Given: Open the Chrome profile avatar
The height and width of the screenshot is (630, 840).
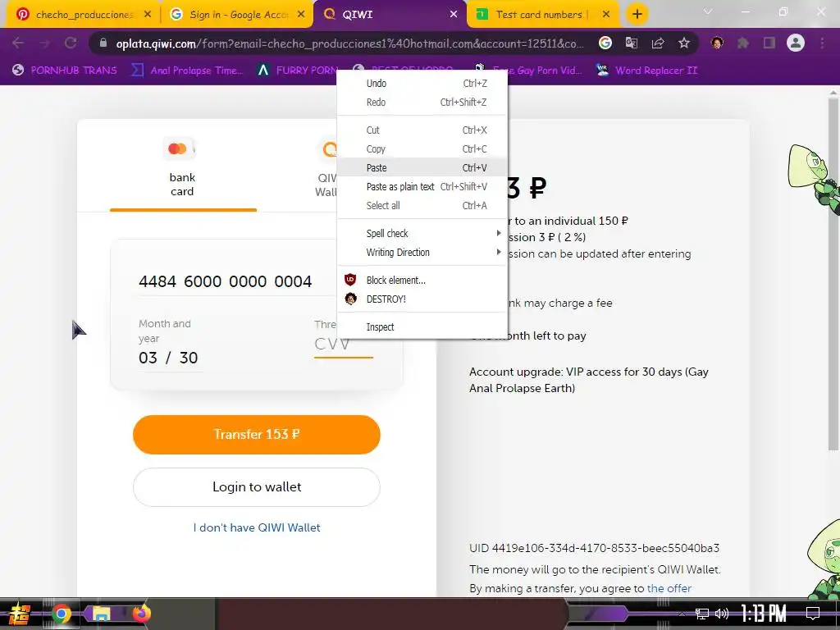Looking at the screenshot, I should coord(796,43).
